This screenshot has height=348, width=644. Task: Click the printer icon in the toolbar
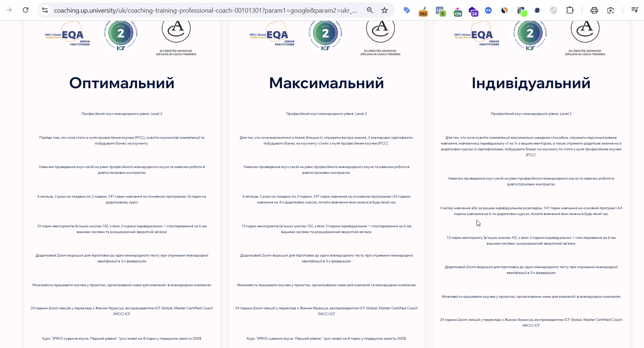594,10
